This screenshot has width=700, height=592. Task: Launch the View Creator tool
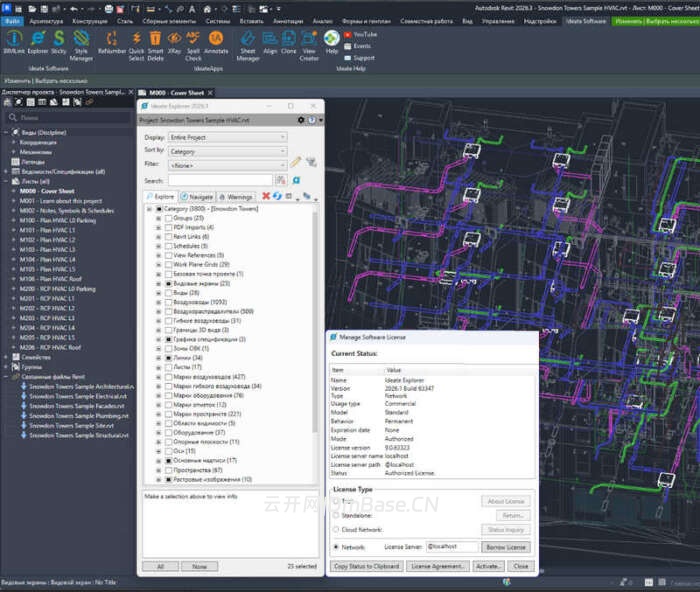tap(309, 45)
